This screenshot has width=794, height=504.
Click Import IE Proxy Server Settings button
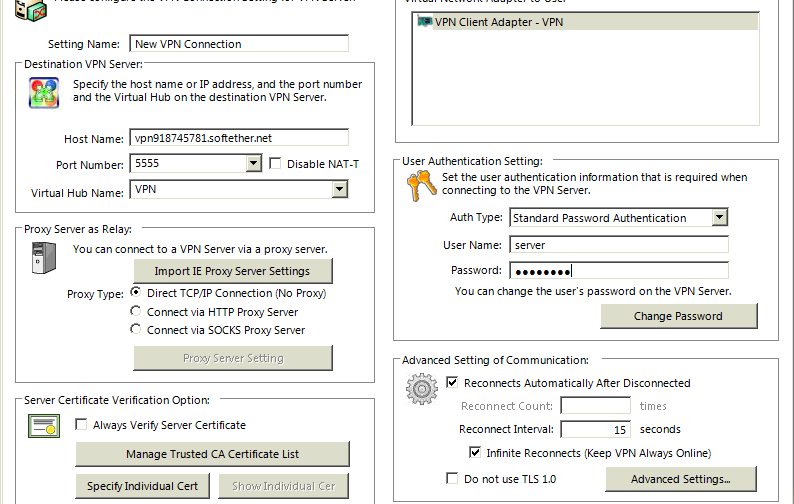click(233, 271)
